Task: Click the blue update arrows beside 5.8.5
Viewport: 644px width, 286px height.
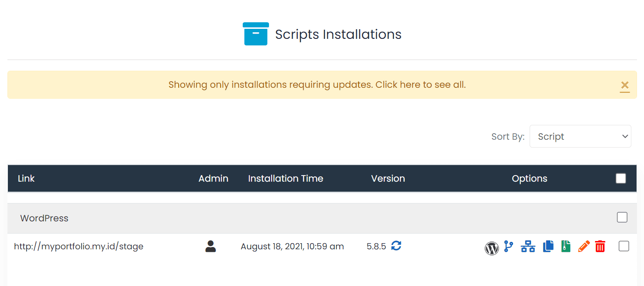Action: 396,246
